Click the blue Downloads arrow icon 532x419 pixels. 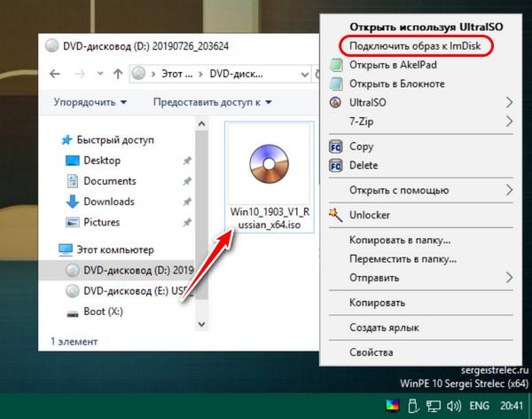tap(73, 202)
